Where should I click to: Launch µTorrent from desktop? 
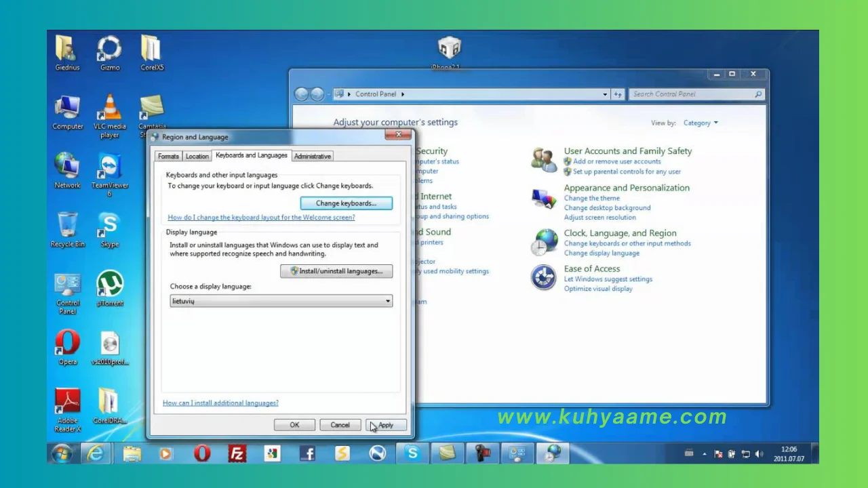110,289
